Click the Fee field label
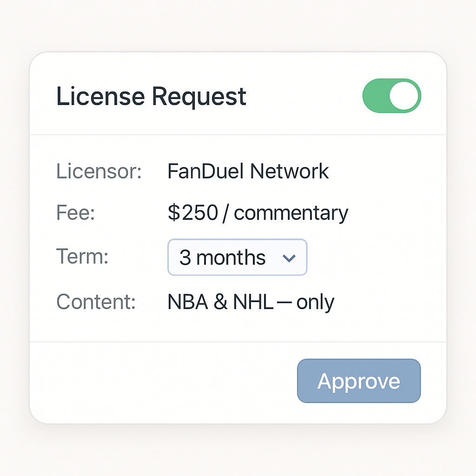The width and height of the screenshot is (476, 476). [x=75, y=213]
